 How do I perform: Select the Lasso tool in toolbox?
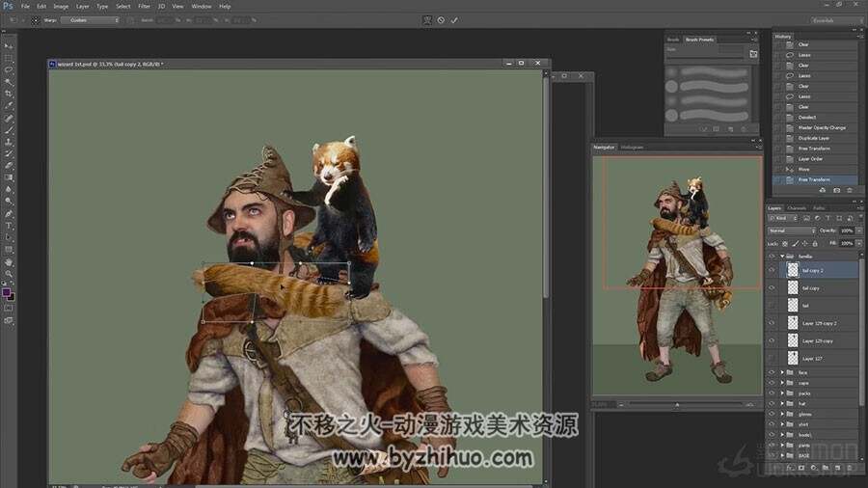tap(9, 70)
